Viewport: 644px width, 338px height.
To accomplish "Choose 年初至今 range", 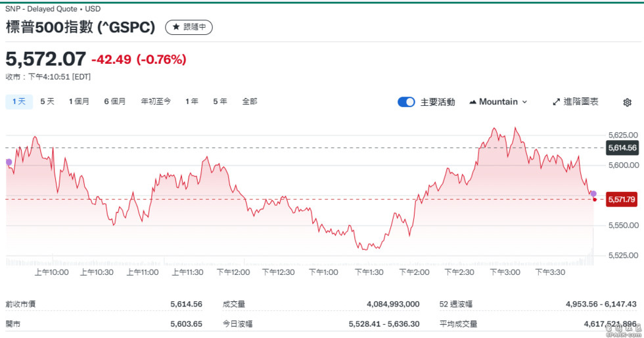I will (x=156, y=101).
